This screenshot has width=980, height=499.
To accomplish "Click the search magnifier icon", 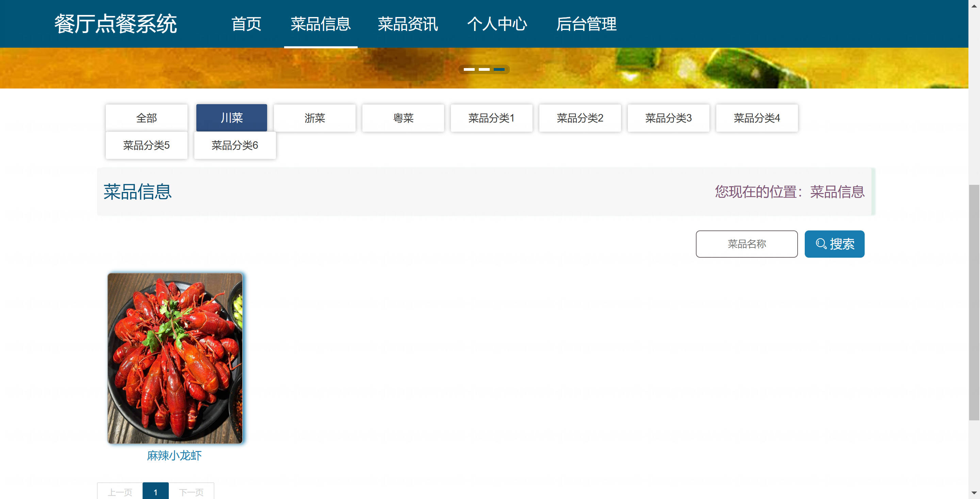I will [x=821, y=244].
